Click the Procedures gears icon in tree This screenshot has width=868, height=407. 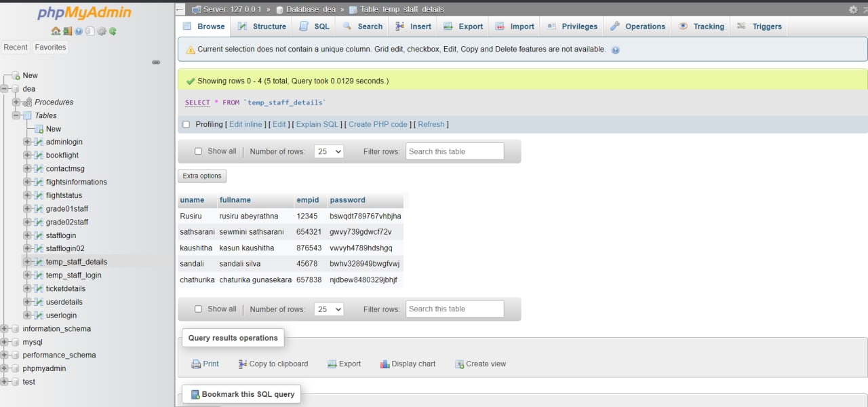28,102
